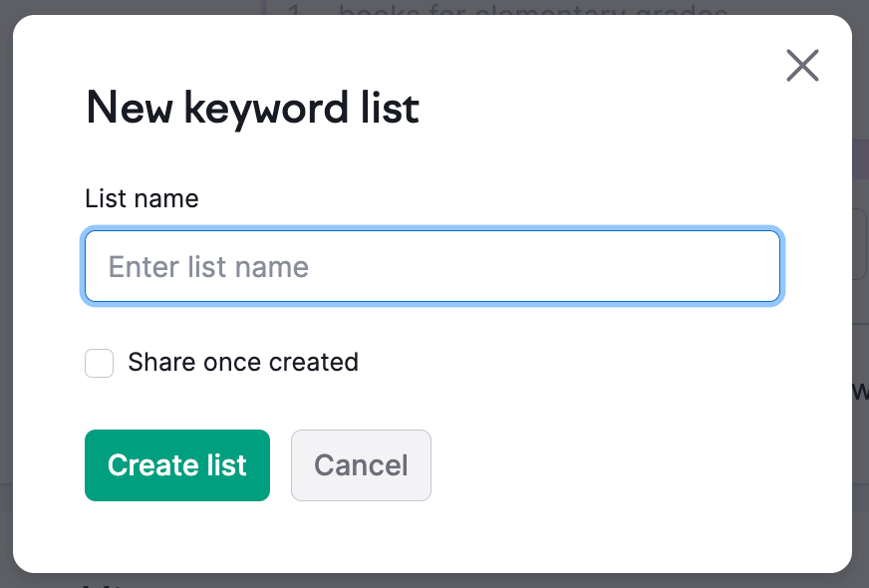Select the text box under List name
The image size is (869, 588).
[432, 266]
